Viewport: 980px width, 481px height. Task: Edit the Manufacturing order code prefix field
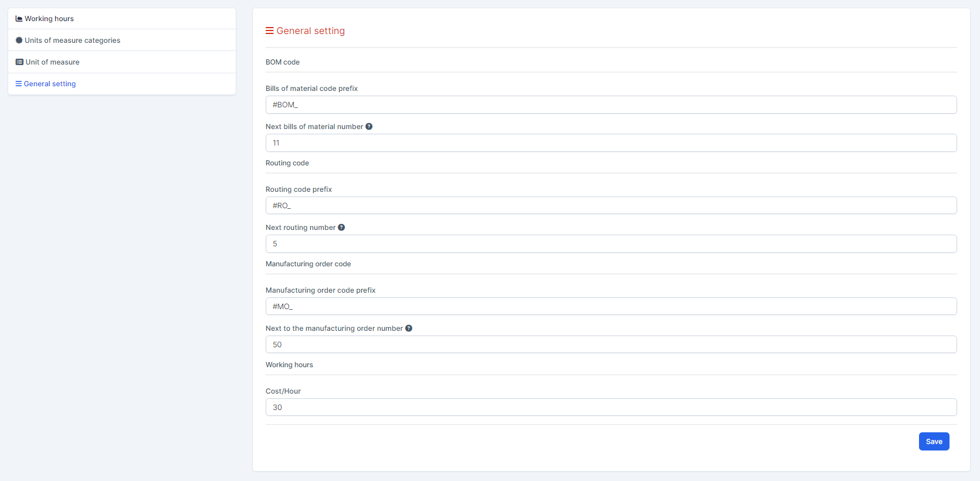pos(611,307)
